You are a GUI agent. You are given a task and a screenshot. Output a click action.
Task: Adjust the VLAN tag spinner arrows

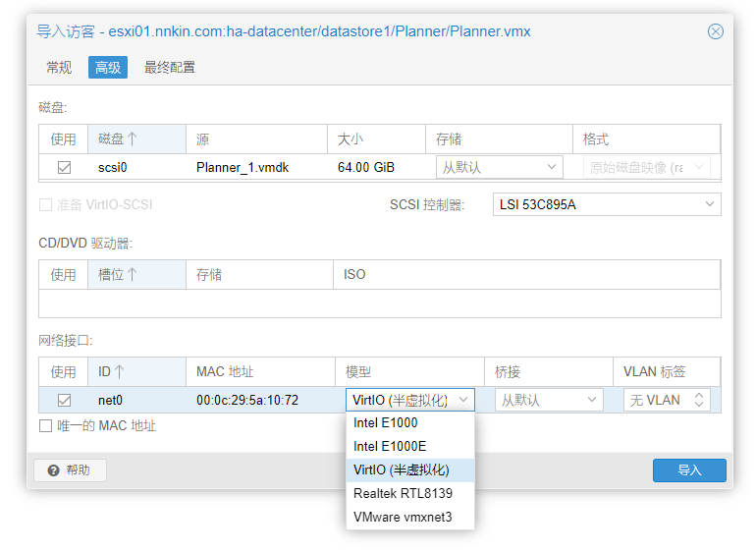(x=698, y=400)
